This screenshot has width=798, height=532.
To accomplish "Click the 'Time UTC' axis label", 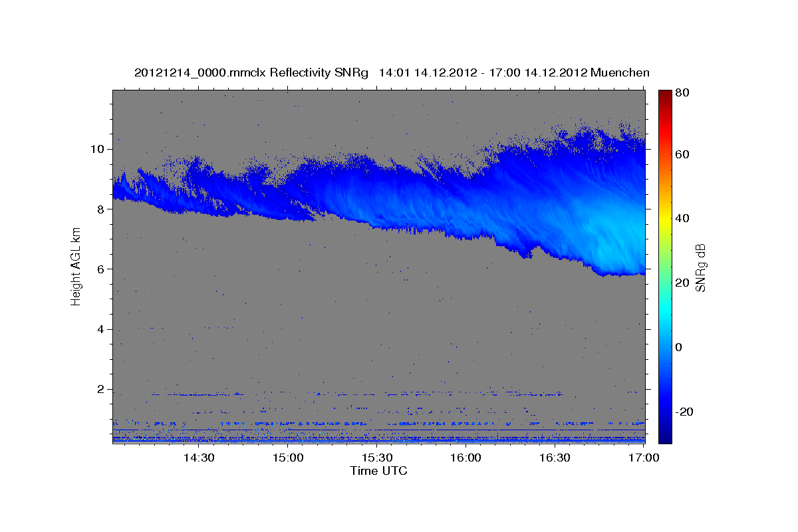I will [378, 471].
